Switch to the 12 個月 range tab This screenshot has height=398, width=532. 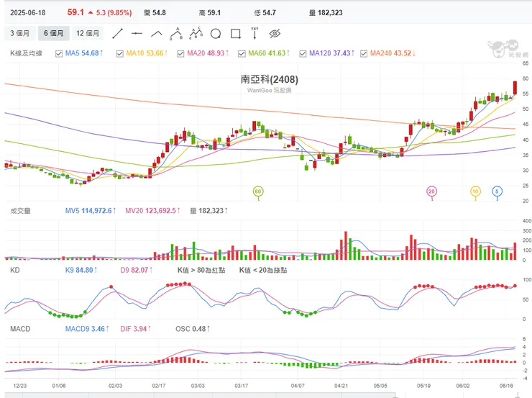[88, 33]
